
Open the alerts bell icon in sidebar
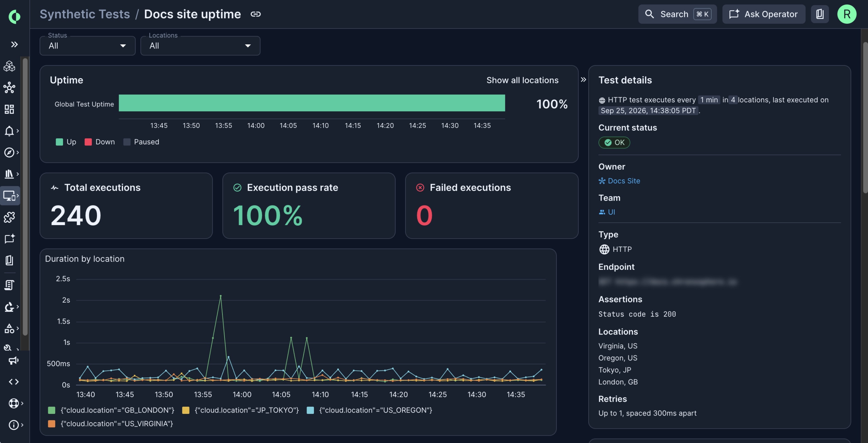pos(9,131)
